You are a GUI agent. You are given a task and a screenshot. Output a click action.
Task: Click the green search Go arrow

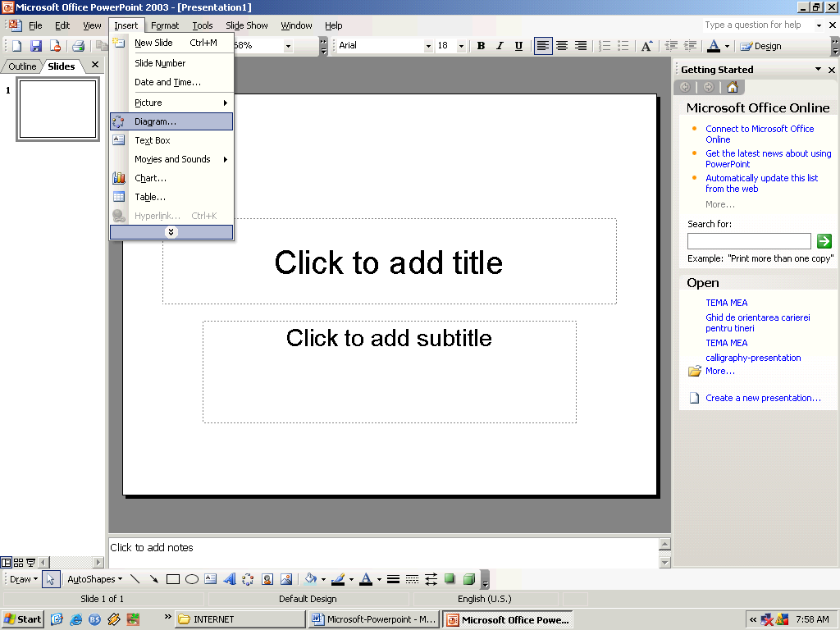(x=824, y=241)
